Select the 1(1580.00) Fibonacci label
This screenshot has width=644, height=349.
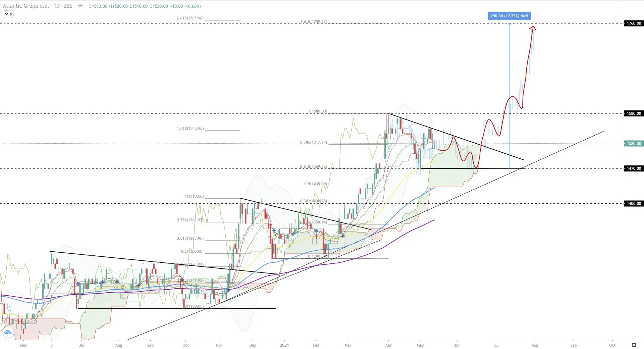click(x=318, y=111)
